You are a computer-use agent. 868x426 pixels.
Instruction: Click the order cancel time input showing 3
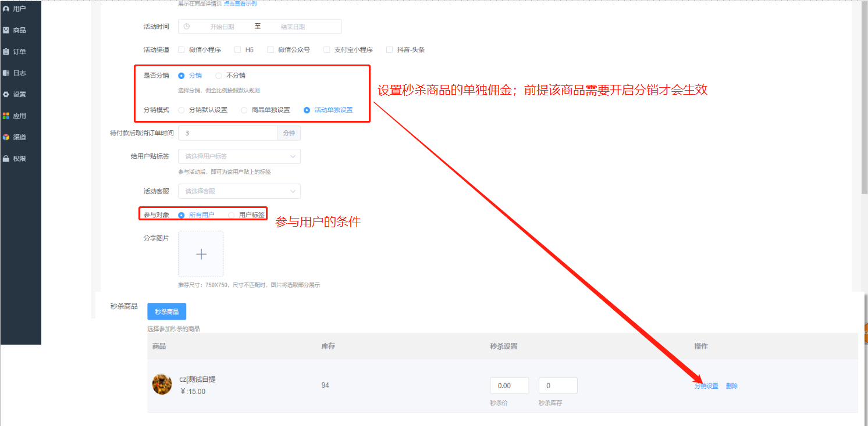coord(227,133)
